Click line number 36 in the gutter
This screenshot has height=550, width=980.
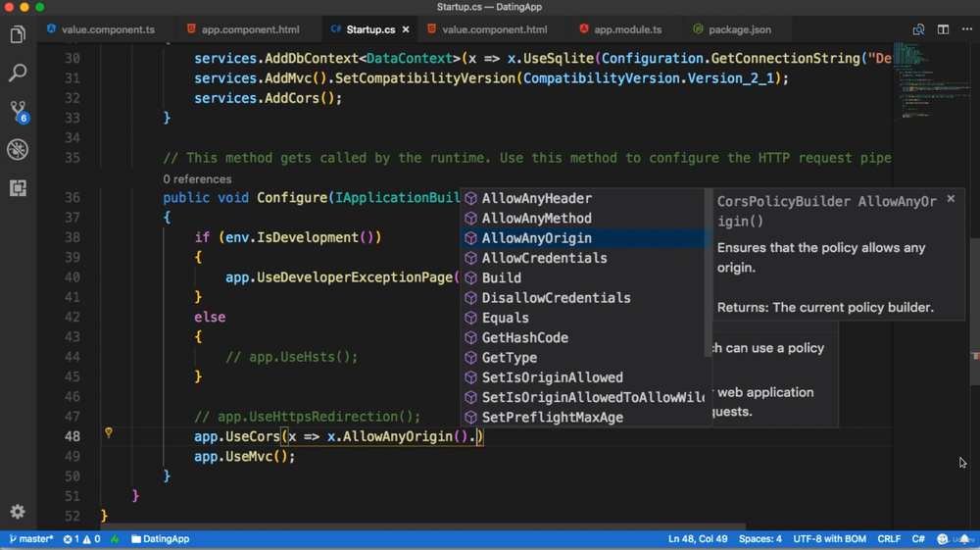(73, 197)
